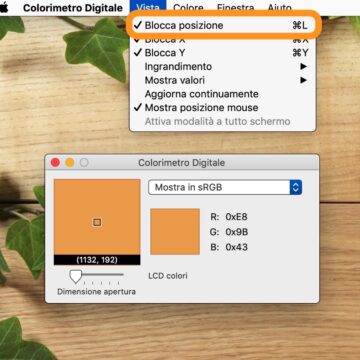360x360 pixels.
Task: Toggle Mostra posizione mouse option
Action: pos(223,108)
